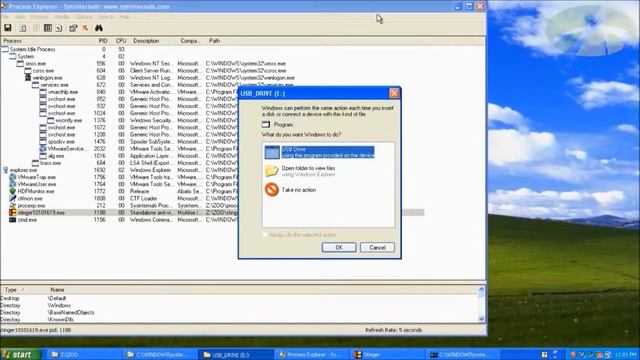Sort by the Process column header
This screenshot has width=640, height=360.
pos(48,41)
